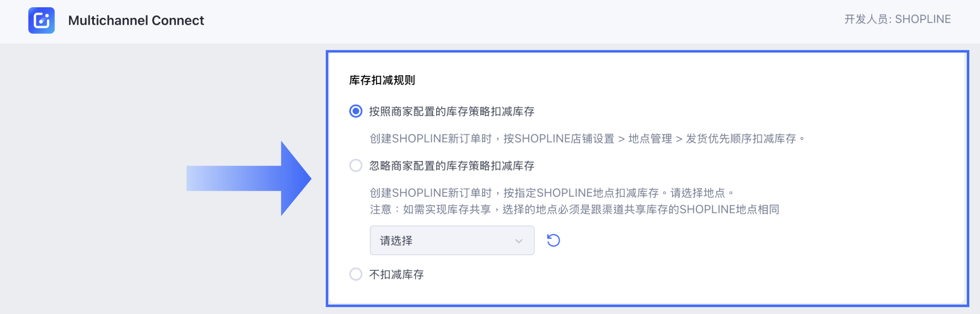Expand the SHOPLINE location picker list
The height and width of the screenshot is (314, 980).
click(x=452, y=241)
